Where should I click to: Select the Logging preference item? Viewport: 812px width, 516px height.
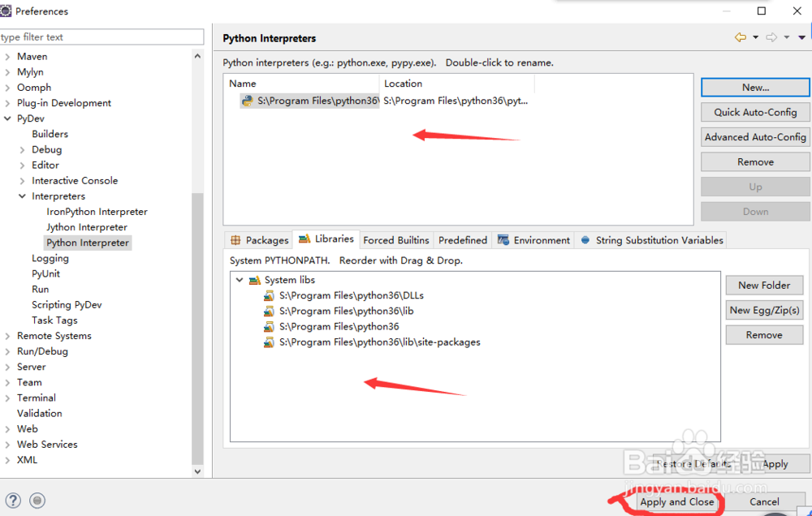50,258
